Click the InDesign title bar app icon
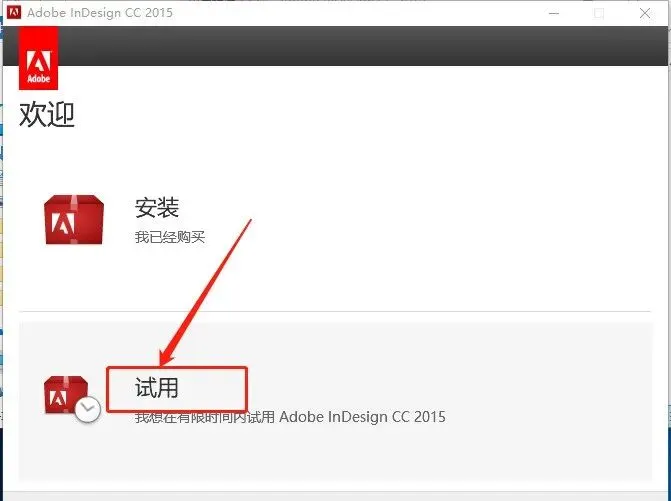The width and height of the screenshot is (671, 501). click(14, 12)
